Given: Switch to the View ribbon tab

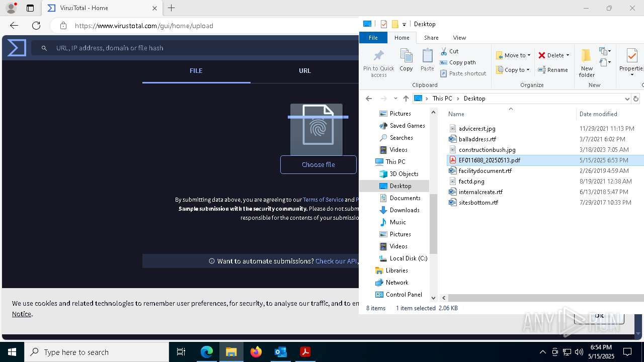Looking at the screenshot, I should tap(459, 38).
